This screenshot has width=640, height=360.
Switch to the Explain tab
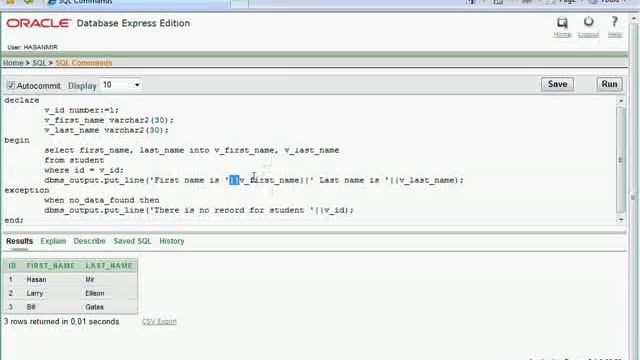click(53, 241)
